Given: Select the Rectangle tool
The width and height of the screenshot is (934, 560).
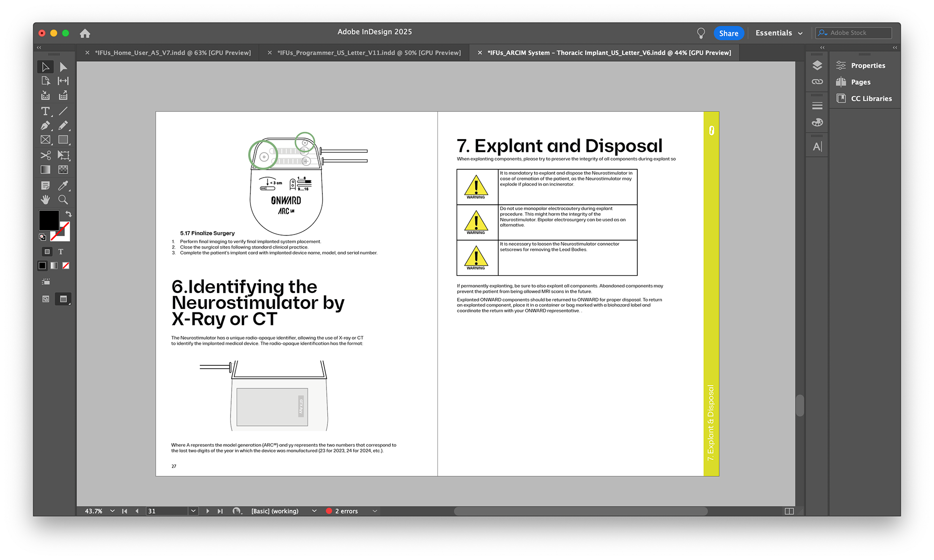Looking at the screenshot, I should coord(63,140).
